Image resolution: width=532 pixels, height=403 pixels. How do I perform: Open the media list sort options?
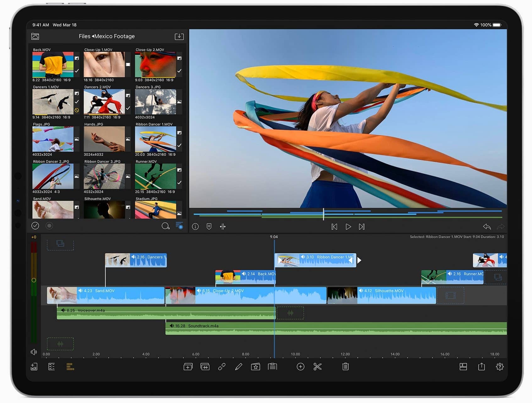click(179, 225)
